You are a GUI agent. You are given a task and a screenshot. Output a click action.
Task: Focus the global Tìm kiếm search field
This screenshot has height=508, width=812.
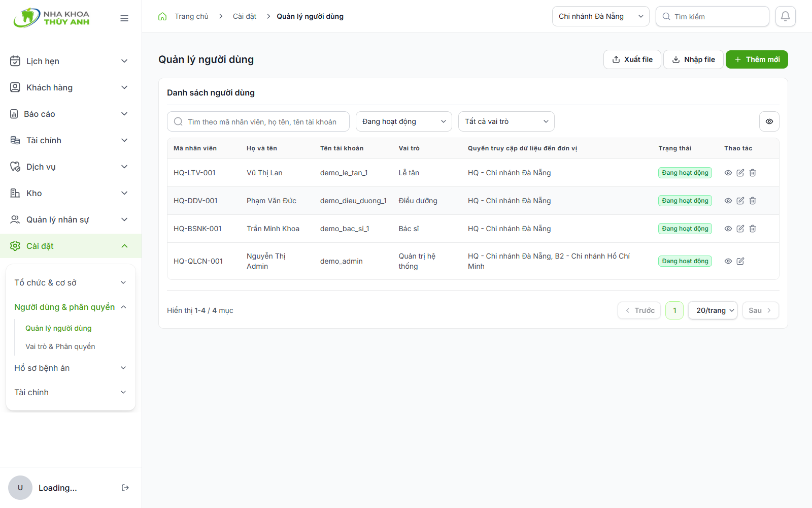[x=713, y=16]
